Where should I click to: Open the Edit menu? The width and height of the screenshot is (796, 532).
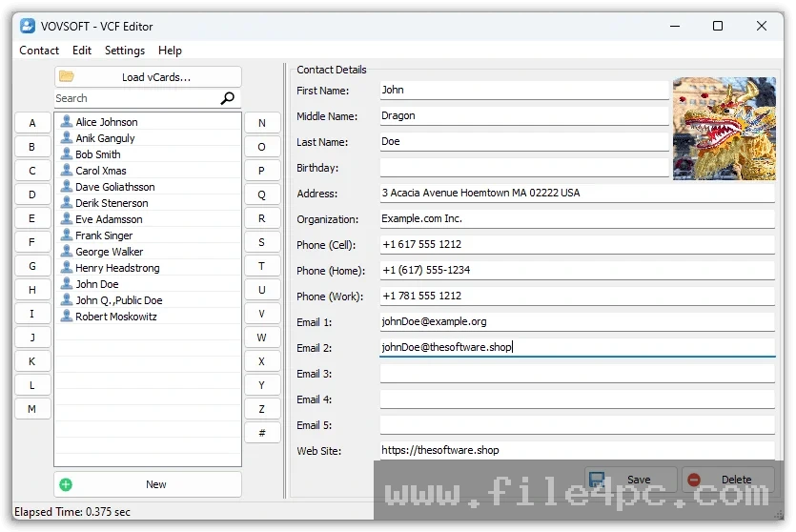[82, 51]
